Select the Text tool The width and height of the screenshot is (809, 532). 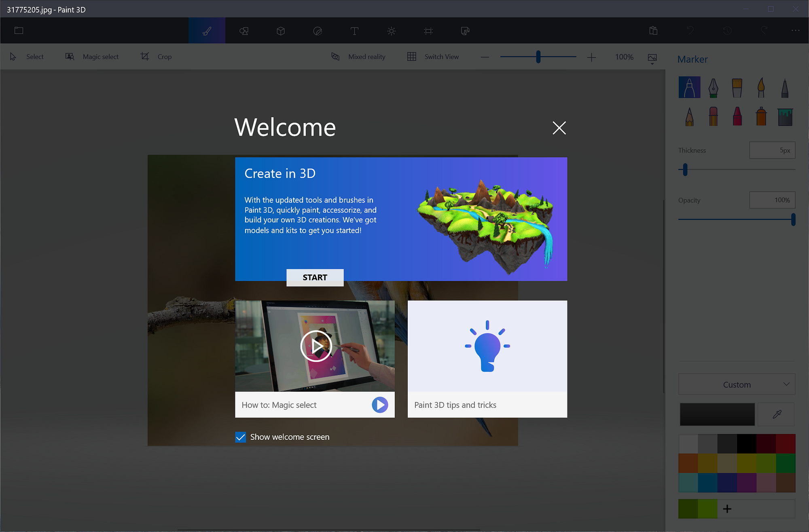tap(354, 30)
